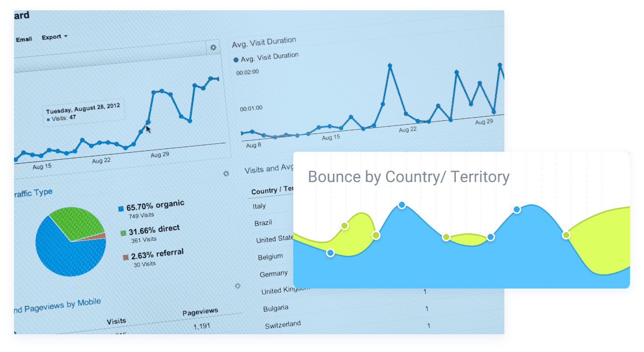The width and height of the screenshot is (644, 352).
Task: Select the green direct legend swatch
Action: coord(123,232)
